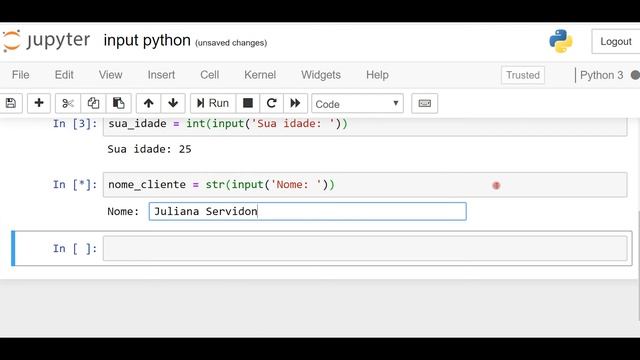Viewport: 640px width, 360px height.
Task: Click the Jupyter logo
Action: pyautogui.click(x=46, y=41)
